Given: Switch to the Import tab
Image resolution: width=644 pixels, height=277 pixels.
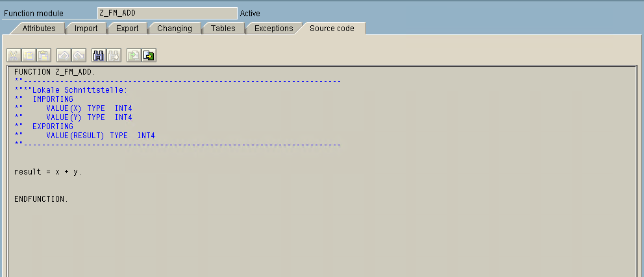Looking at the screenshot, I should point(86,29).
